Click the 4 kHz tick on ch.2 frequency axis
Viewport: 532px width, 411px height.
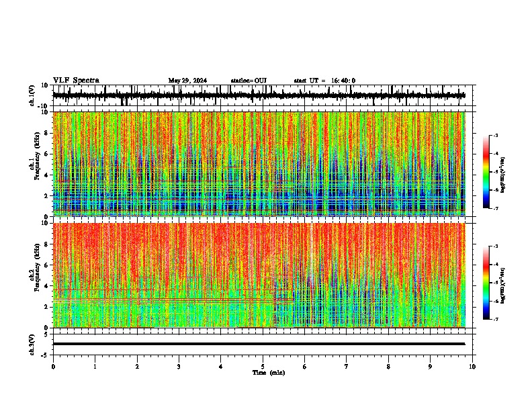point(47,286)
